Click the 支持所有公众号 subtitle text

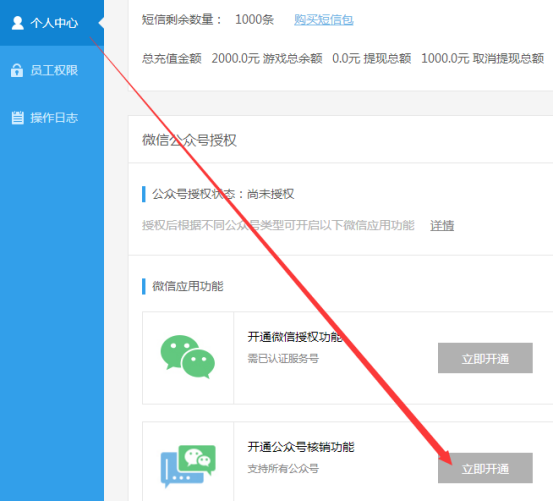(283, 469)
